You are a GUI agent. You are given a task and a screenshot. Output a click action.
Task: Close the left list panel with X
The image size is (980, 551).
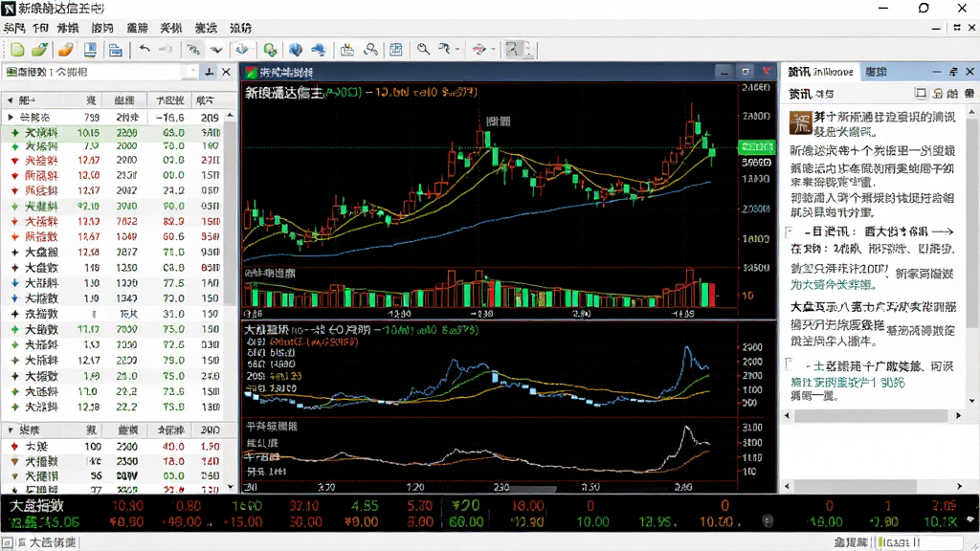[x=226, y=72]
